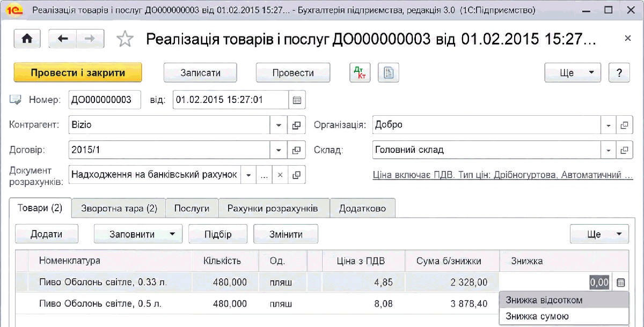Click Провести і закрити button
Screen dimensions: 644x327
(x=78, y=73)
